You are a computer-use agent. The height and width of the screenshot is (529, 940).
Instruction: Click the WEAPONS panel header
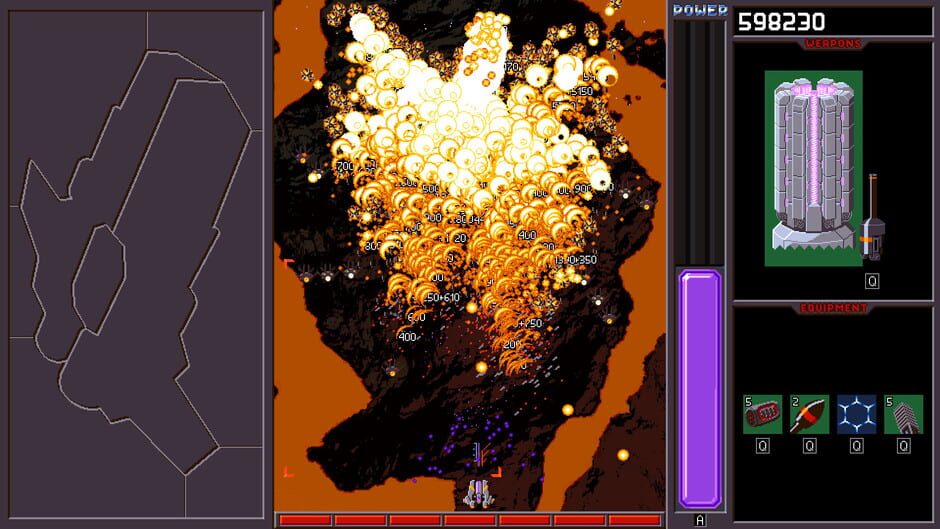(x=833, y=44)
